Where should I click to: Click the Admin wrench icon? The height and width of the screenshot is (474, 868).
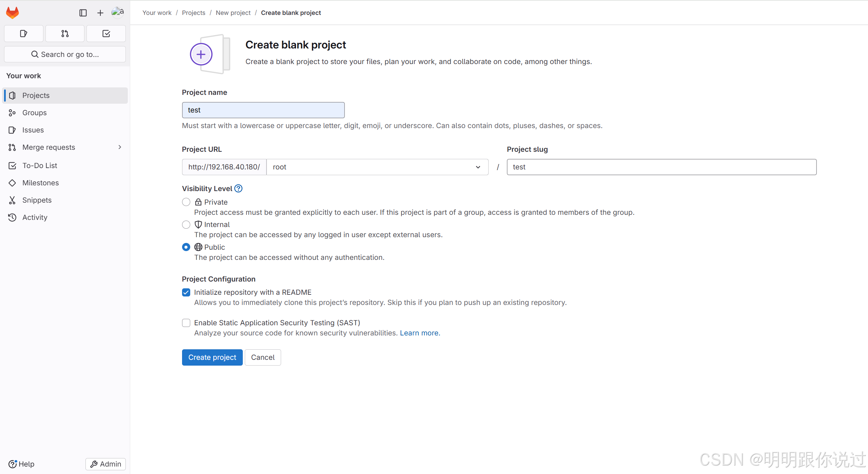tap(94, 464)
